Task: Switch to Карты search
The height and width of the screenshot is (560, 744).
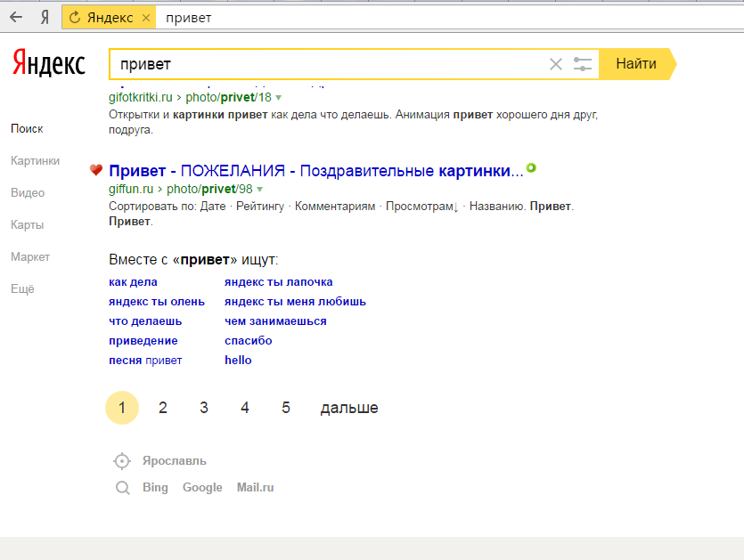Action: click(x=27, y=224)
